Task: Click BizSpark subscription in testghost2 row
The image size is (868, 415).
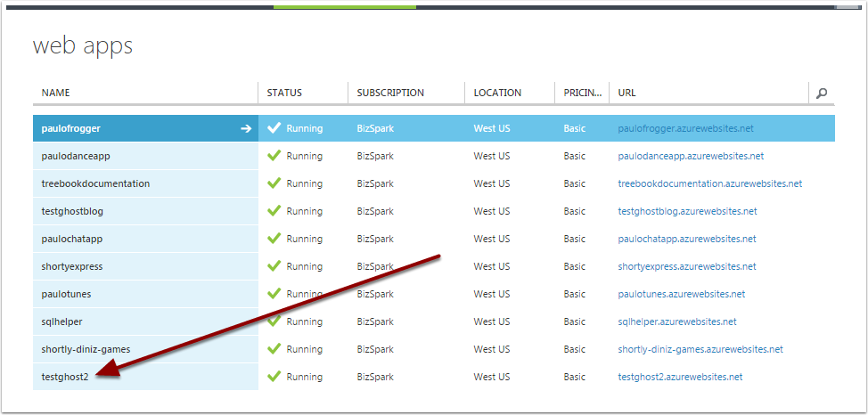Action: tap(375, 378)
